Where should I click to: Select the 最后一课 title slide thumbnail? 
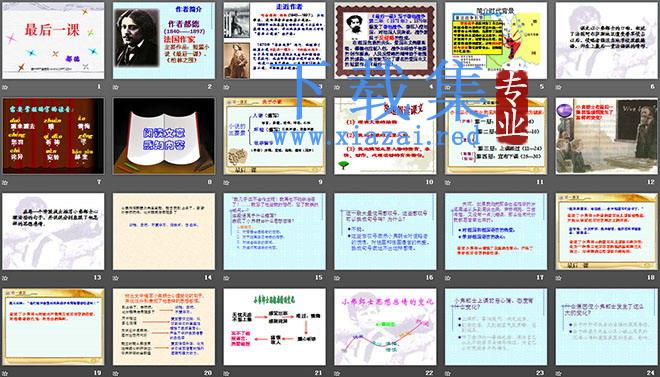(53, 41)
